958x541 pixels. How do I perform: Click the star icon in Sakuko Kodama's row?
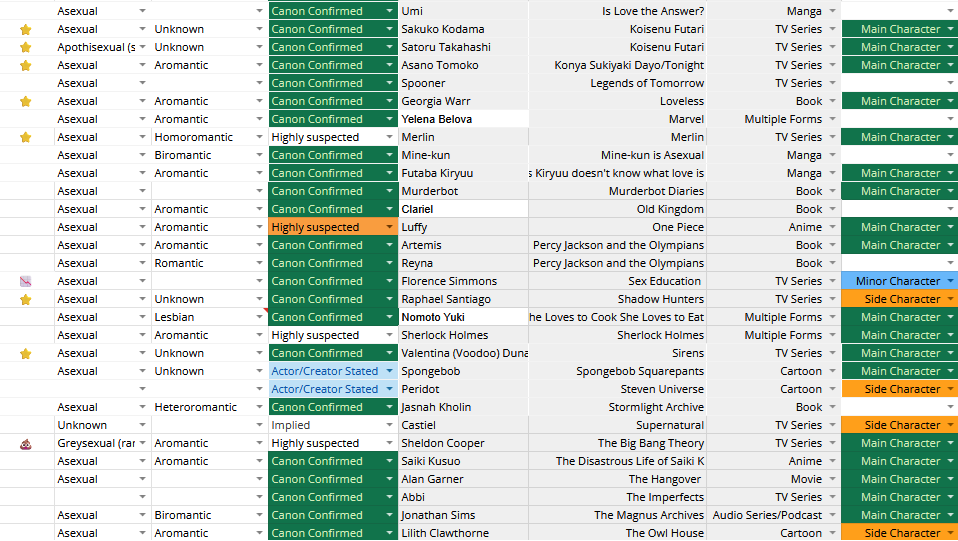(x=26, y=30)
